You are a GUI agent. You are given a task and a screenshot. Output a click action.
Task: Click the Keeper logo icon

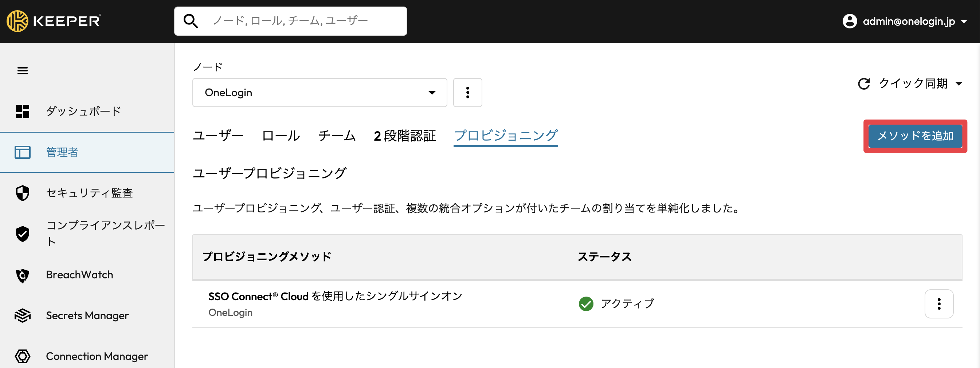pos(17,21)
